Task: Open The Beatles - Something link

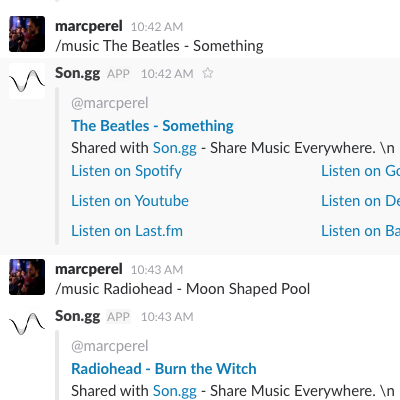Action: click(x=152, y=126)
